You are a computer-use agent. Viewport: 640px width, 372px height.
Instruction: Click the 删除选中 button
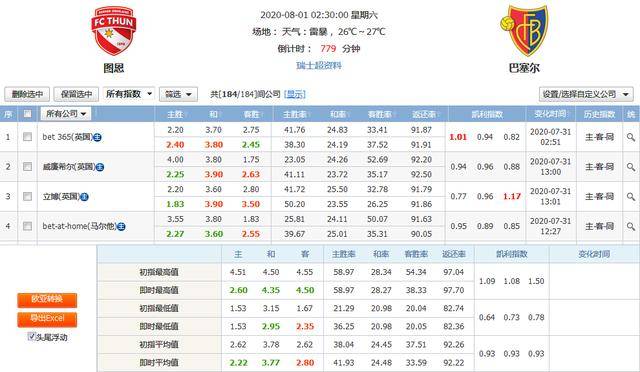[27, 94]
